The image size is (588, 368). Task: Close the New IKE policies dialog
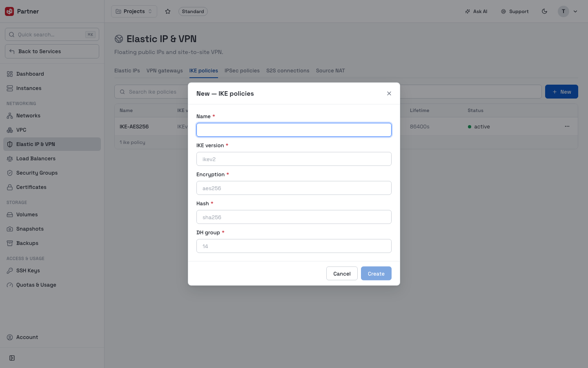click(389, 94)
